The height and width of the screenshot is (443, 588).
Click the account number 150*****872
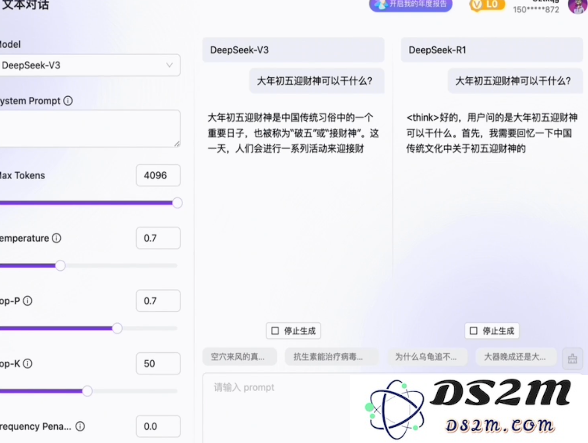click(536, 10)
